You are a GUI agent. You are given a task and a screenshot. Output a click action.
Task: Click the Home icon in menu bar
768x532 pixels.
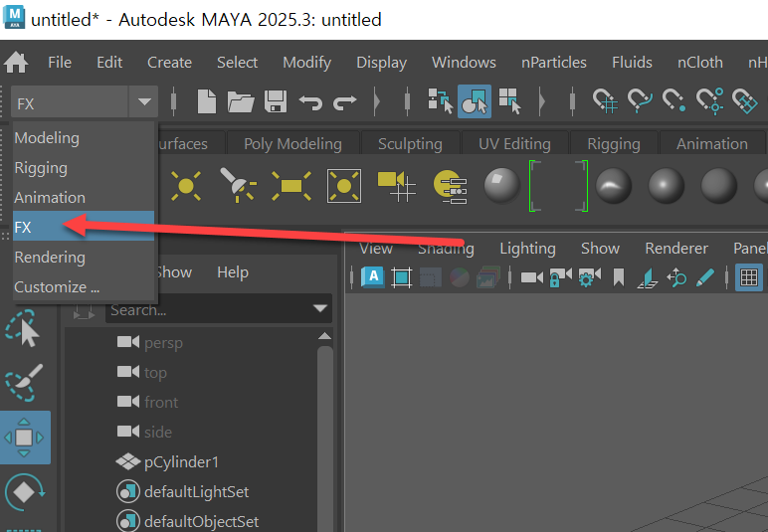coord(16,63)
